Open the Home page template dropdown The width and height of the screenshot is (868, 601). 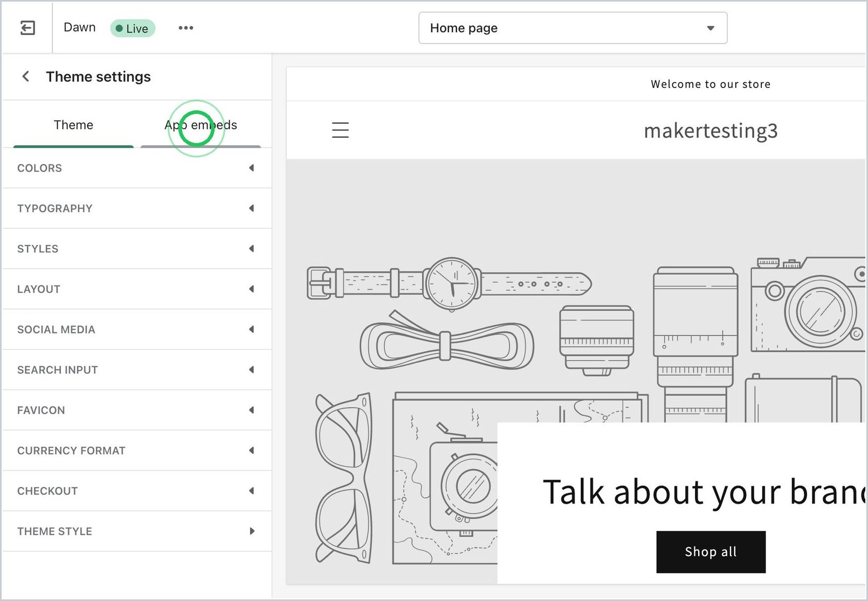coord(573,28)
